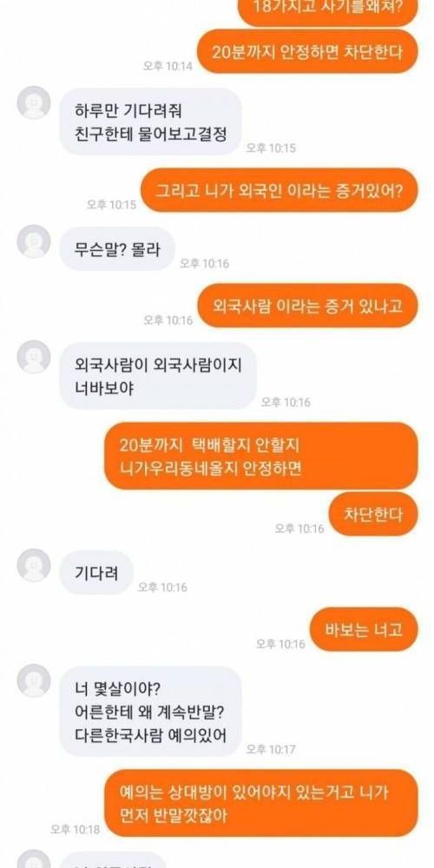Click the "오후 10:18" timestamp
434x868 pixels.
point(75,829)
